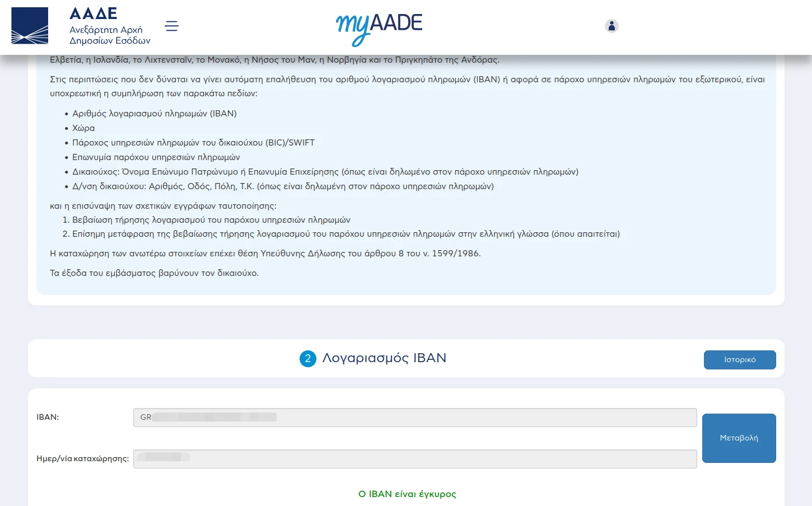Screen dimensions: 812x506
Task: Open the Ιστορικό history button
Action: click(x=739, y=359)
